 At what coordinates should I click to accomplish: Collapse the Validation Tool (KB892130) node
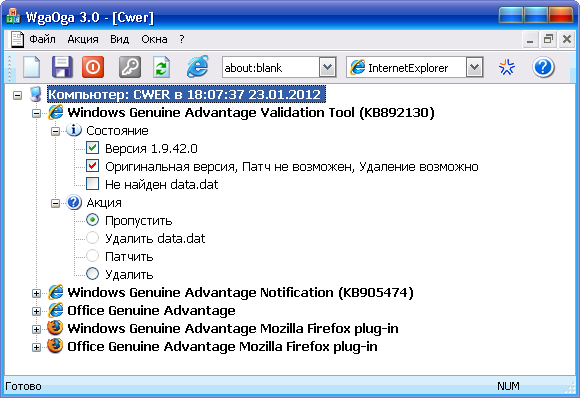coord(36,113)
